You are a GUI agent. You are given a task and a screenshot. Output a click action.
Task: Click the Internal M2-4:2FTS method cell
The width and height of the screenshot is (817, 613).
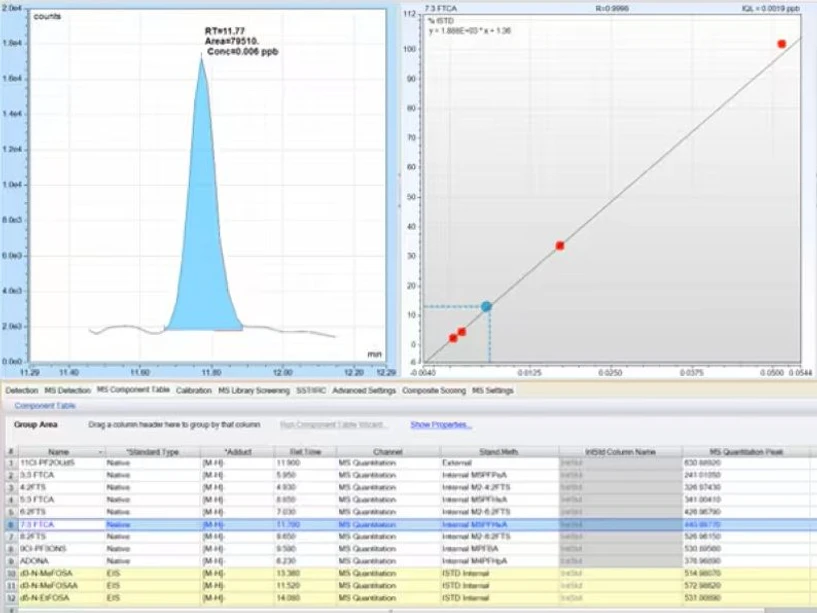(499, 487)
